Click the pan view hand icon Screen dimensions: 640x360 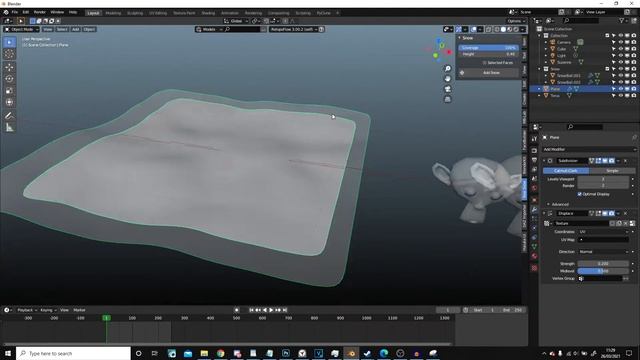click(448, 79)
